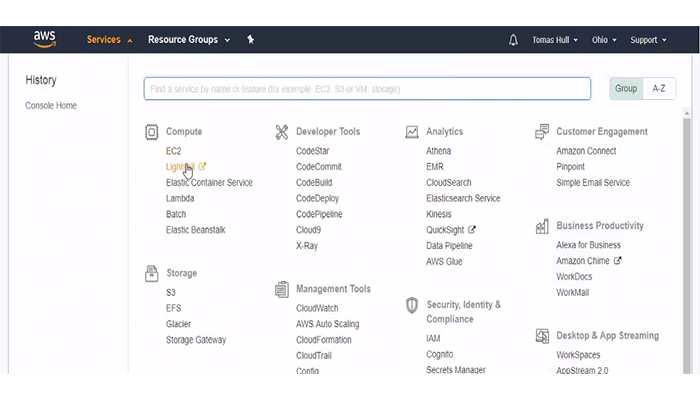Open Alexa for Business
Viewport: 700px width, 400px height.
[588, 245]
